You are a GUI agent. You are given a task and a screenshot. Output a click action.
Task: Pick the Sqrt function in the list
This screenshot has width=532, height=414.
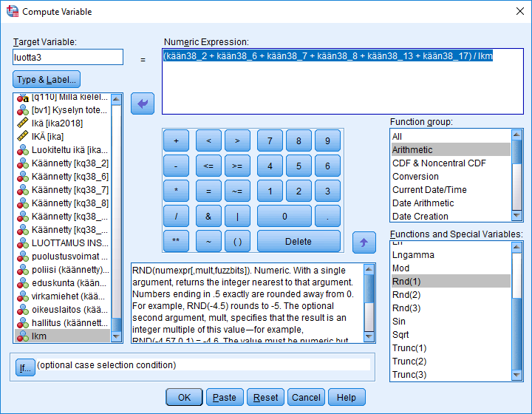(403, 335)
